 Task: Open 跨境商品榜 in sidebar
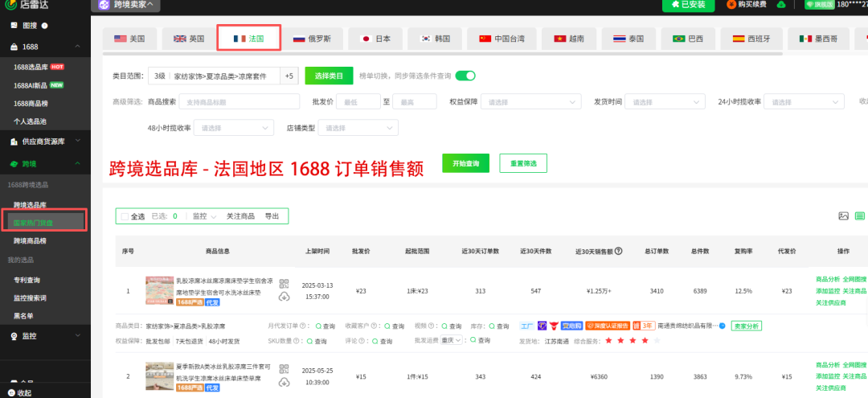(x=31, y=241)
